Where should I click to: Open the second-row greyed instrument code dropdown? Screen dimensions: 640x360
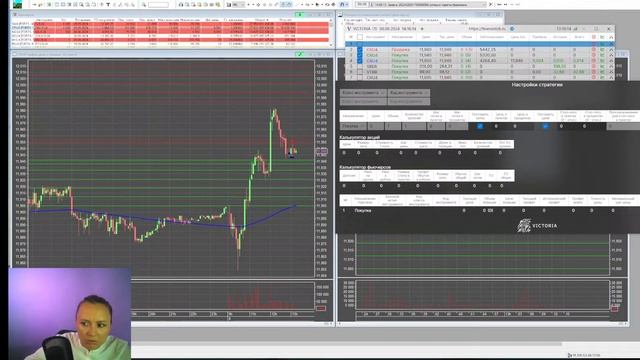coord(409,101)
